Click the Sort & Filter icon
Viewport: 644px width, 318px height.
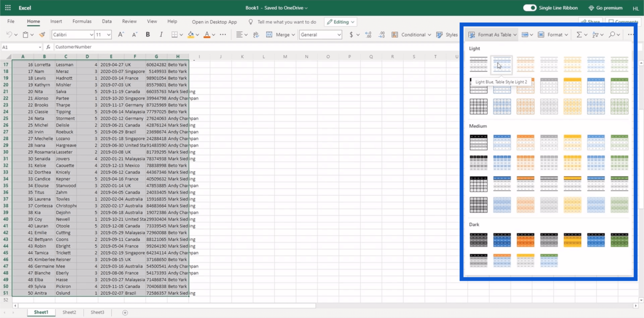[x=595, y=34]
